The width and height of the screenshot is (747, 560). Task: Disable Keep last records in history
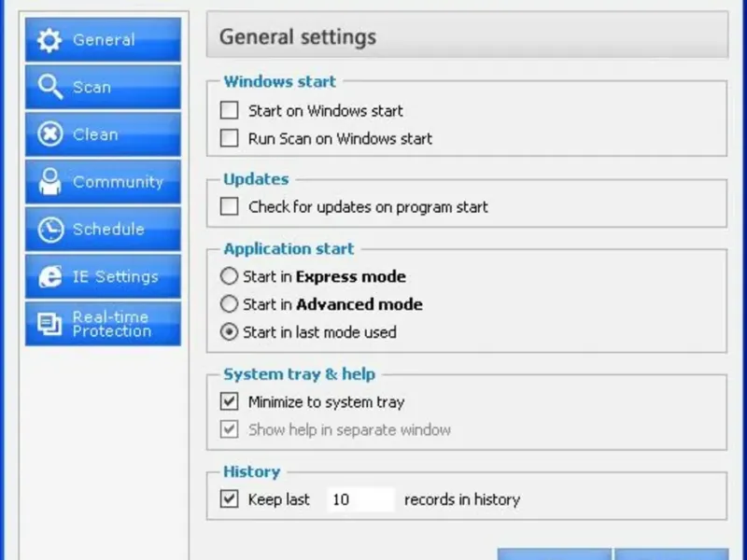pyautogui.click(x=229, y=499)
